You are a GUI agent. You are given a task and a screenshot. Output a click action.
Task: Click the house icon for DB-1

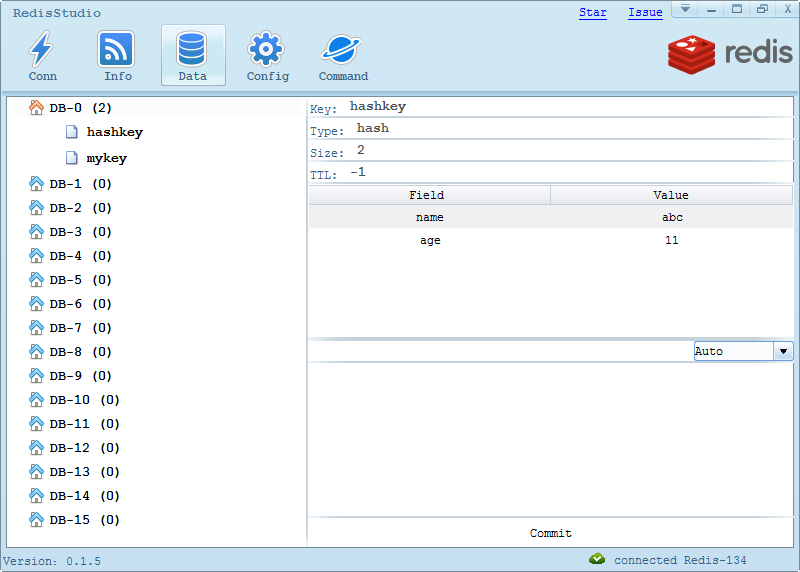point(36,184)
